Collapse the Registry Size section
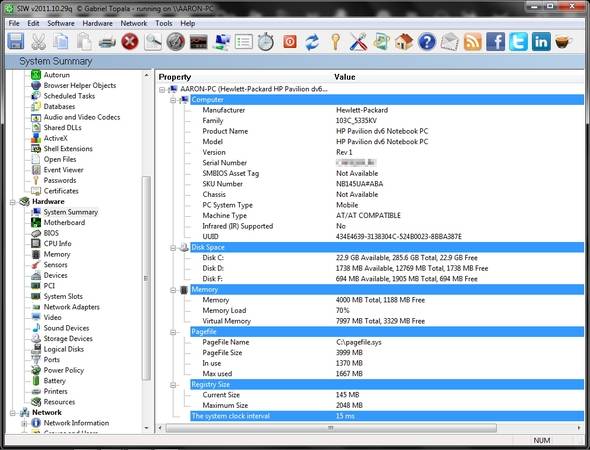This screenshot has width=590, height=450. 173,385
